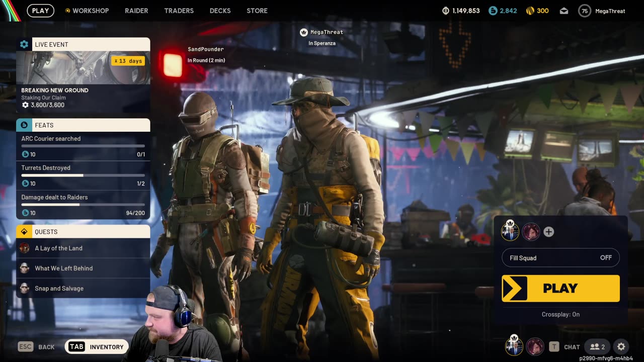This screenshot has height=362, width=644.
Task: Click the squad leader avatar in the play panel
Action: pos(510,232)
